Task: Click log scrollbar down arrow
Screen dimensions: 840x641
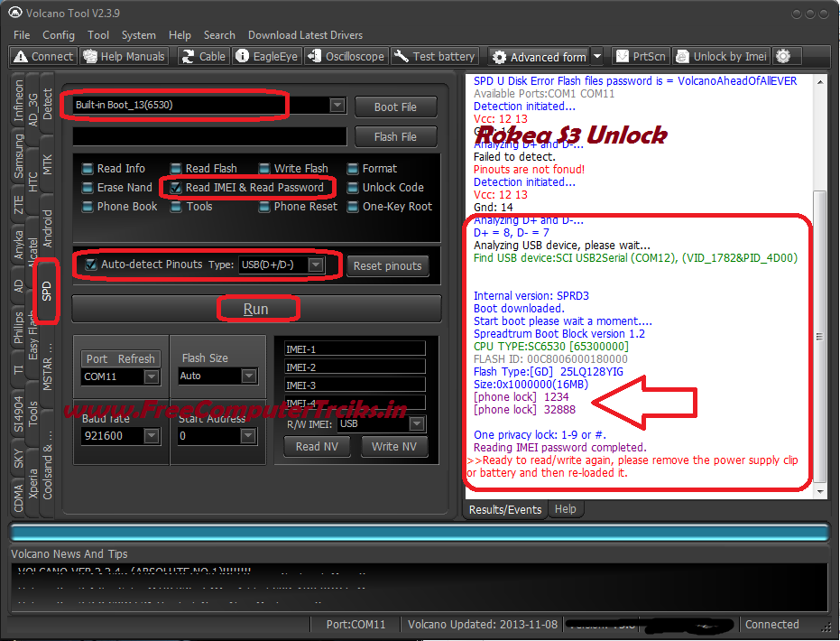Action: coord(819,491)
